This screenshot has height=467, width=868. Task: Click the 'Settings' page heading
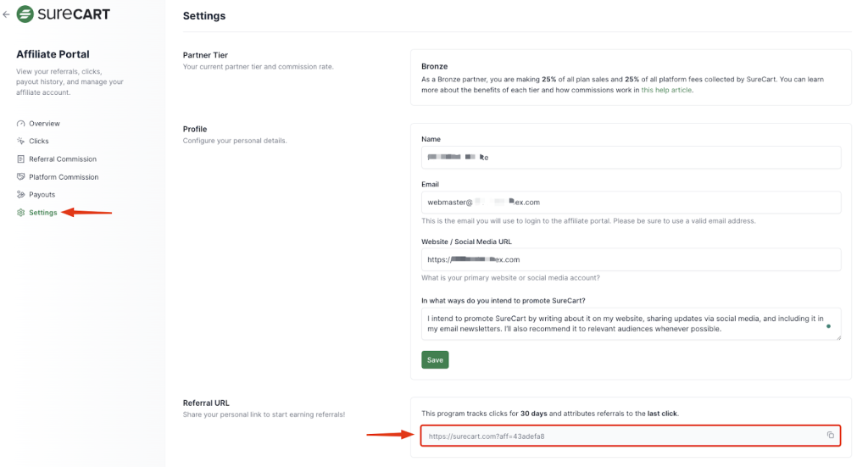(x=204, y=16)
